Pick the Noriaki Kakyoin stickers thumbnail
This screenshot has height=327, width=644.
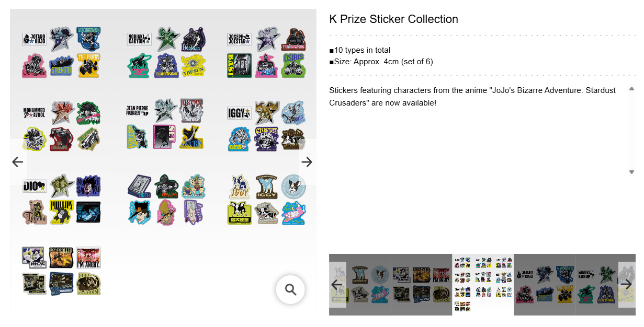[x=596, y=285]
